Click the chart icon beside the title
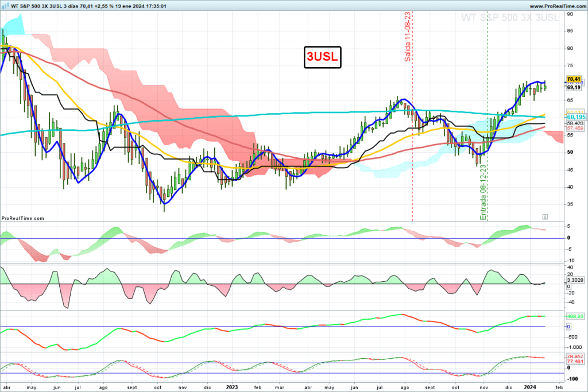The height and width of the screenshot is (392, 588). (x=5, y=6)
